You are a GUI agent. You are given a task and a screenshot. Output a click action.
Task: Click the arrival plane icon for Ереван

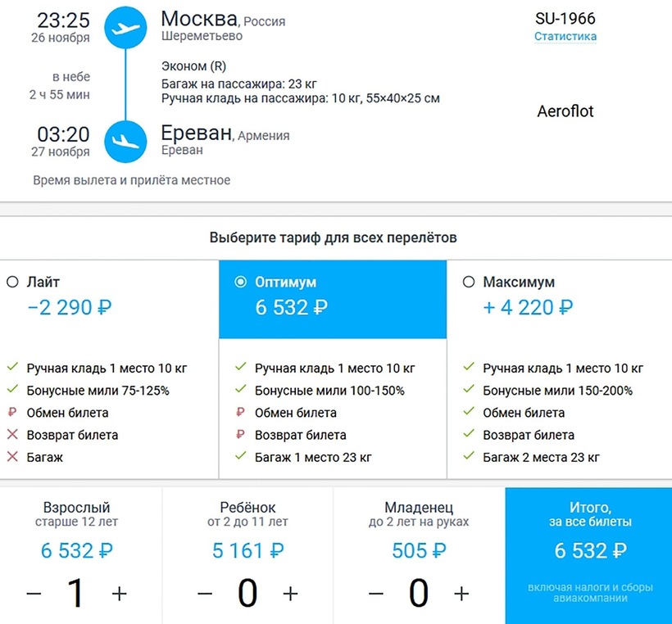(x=125, y=141)
